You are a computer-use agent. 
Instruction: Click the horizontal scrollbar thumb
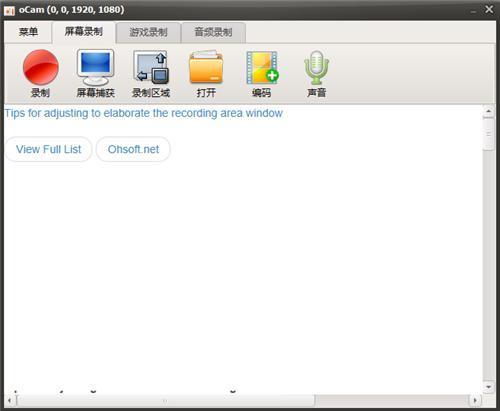coord(165,400)
